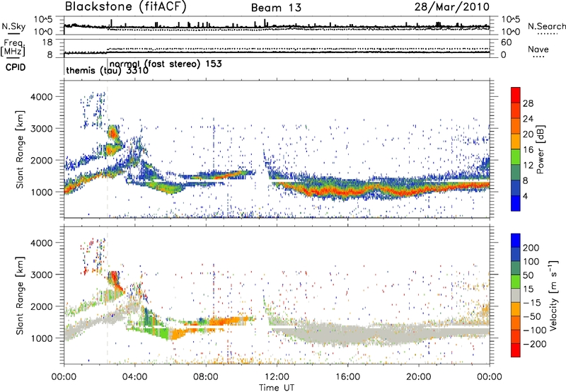Screen dimensions: 566x392
Task: Click "Slant Range [km]" label of velocity panel
Action: coord(20,295)
